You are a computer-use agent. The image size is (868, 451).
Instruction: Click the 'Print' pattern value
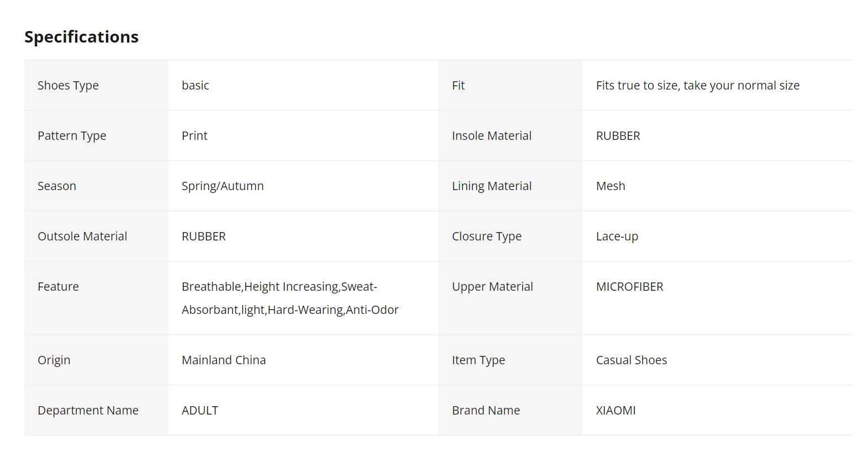[x=194, y=135]
